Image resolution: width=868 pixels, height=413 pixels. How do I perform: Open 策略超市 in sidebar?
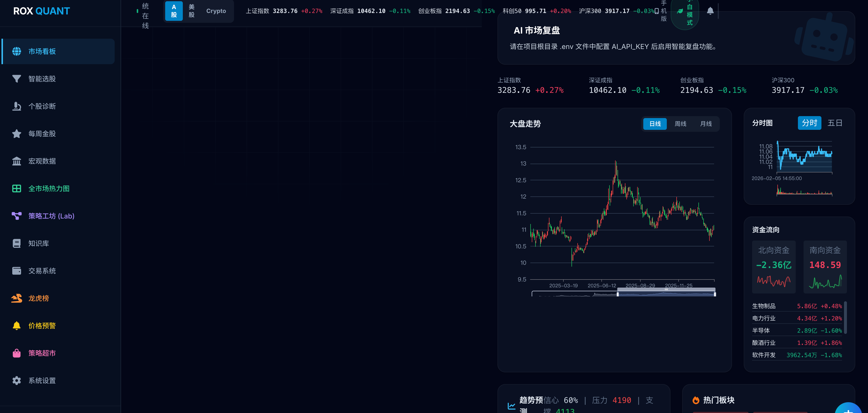tap(42, 353)
